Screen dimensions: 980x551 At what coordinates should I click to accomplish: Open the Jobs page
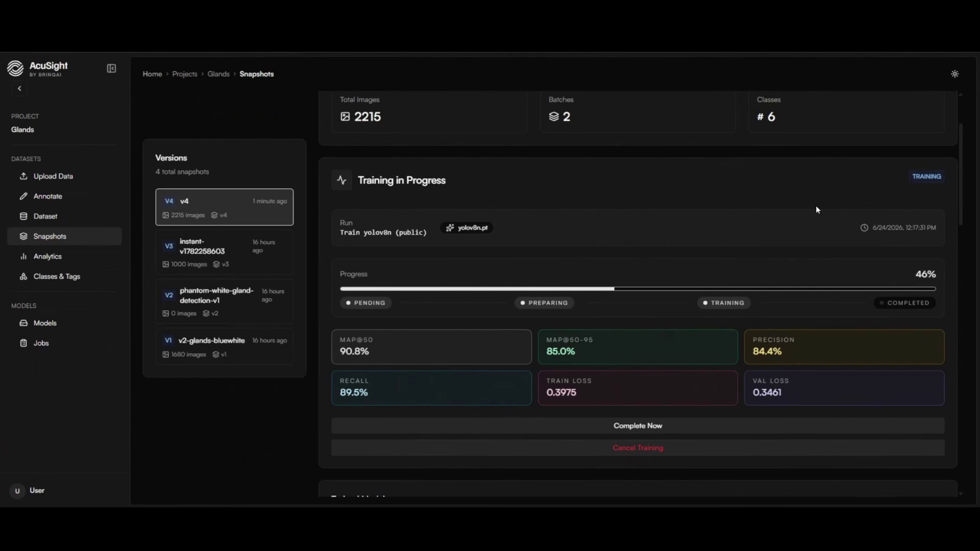click(64, 343)
